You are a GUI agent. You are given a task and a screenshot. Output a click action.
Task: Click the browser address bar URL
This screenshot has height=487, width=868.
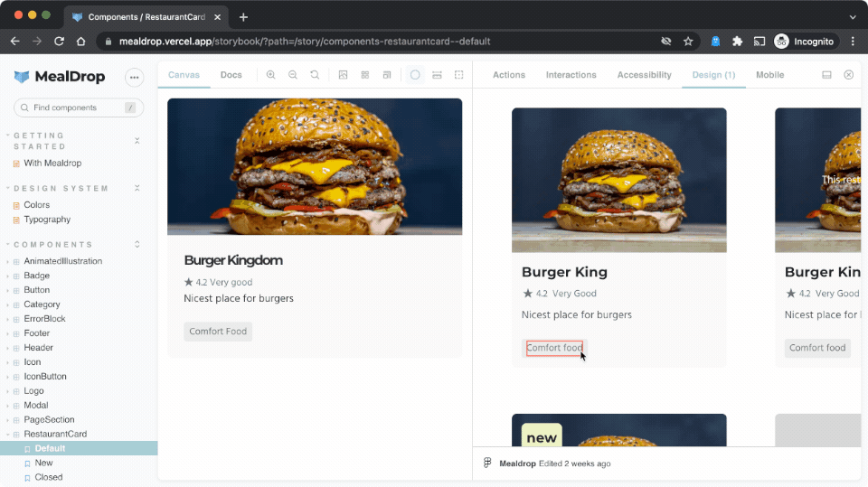point(305,42)
